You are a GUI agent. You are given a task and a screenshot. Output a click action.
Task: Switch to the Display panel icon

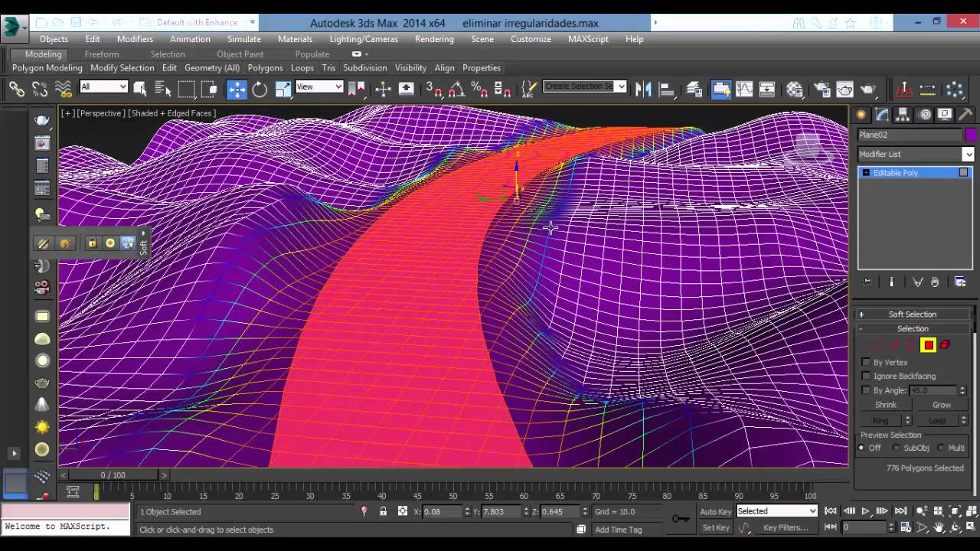[x=946, y=115]
